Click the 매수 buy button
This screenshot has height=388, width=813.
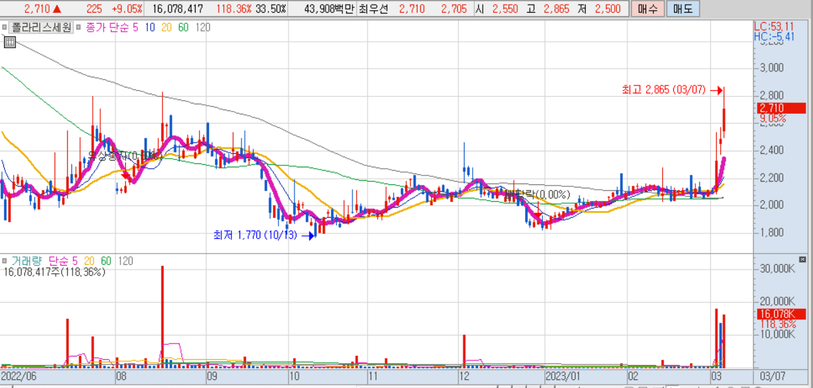click(647, 9)
